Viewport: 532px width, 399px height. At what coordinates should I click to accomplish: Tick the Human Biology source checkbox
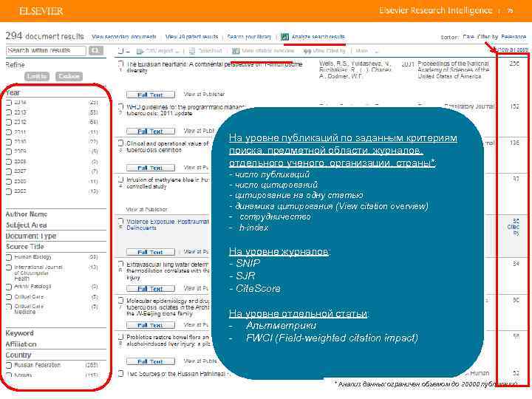[9, 258]
